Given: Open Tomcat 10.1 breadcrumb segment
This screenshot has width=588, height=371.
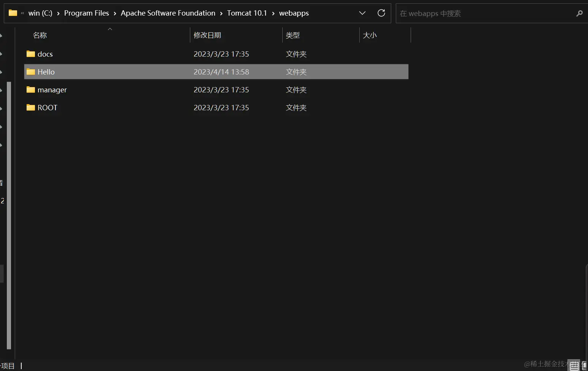Looking at the screenshot, I should pyautogui.click(x=247, y=13).
